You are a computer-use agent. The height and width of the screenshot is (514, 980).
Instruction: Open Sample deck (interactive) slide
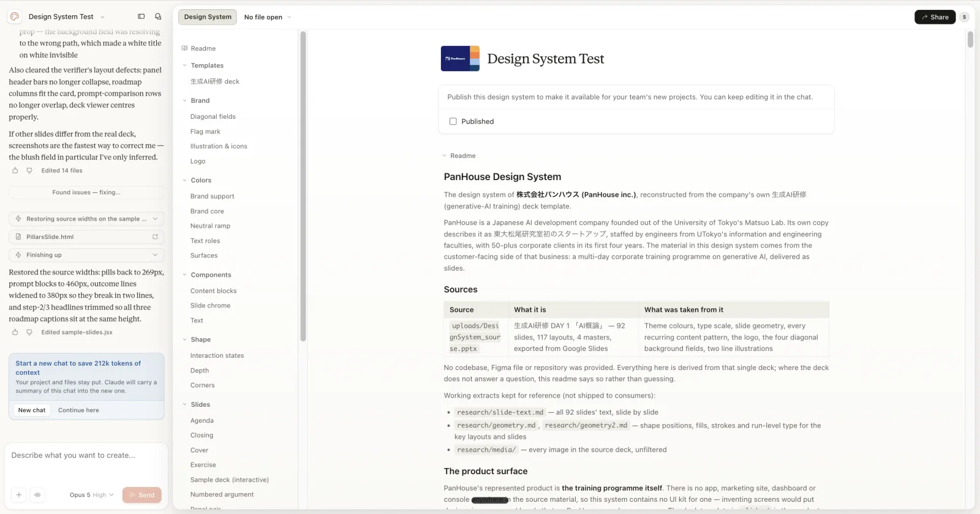[230, 480]
